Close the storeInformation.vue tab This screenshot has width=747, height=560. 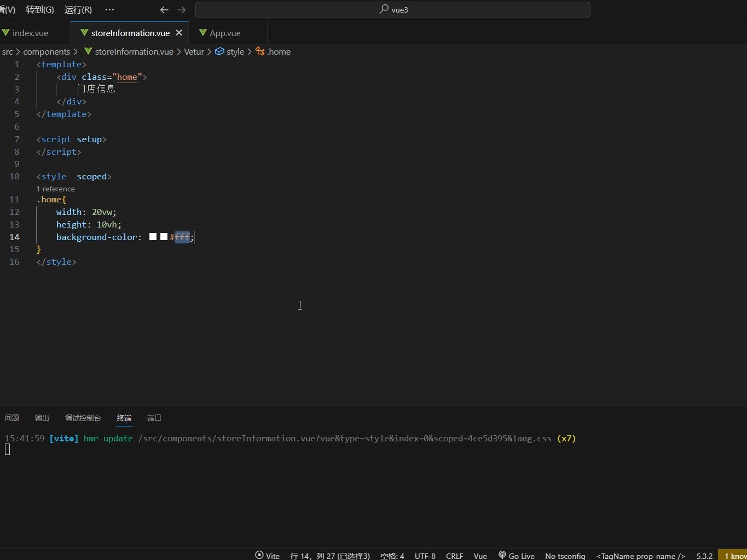[179, 33]
